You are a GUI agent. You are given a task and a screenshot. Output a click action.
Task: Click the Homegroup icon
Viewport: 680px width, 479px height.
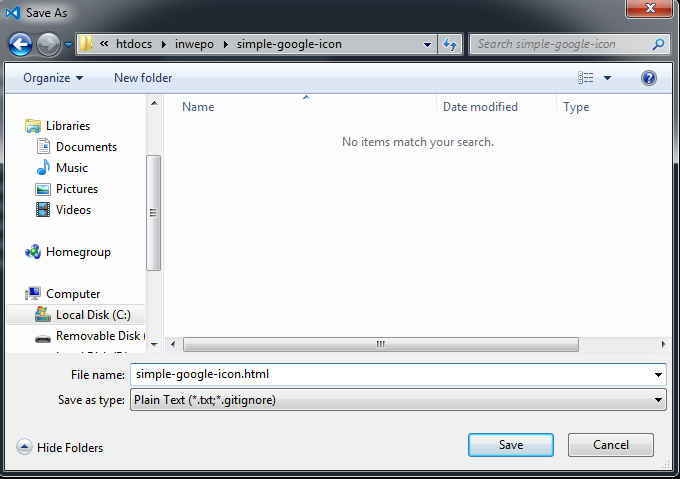(33, 251)
